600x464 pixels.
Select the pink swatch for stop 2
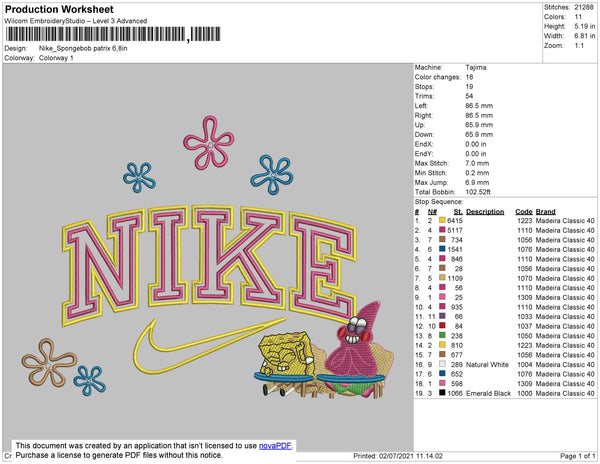tap(442, 230)
